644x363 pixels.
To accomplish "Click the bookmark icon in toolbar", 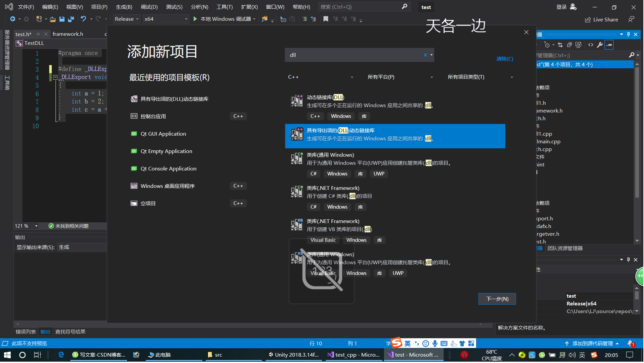I will click(x=326, y=19).
